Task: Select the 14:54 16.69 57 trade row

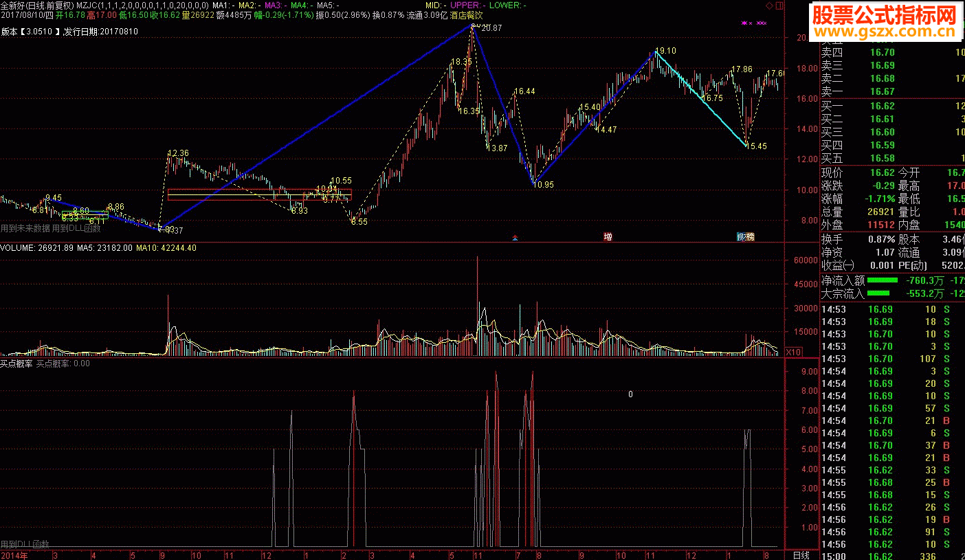Action: pyautogui.click(x=892, y=408)
